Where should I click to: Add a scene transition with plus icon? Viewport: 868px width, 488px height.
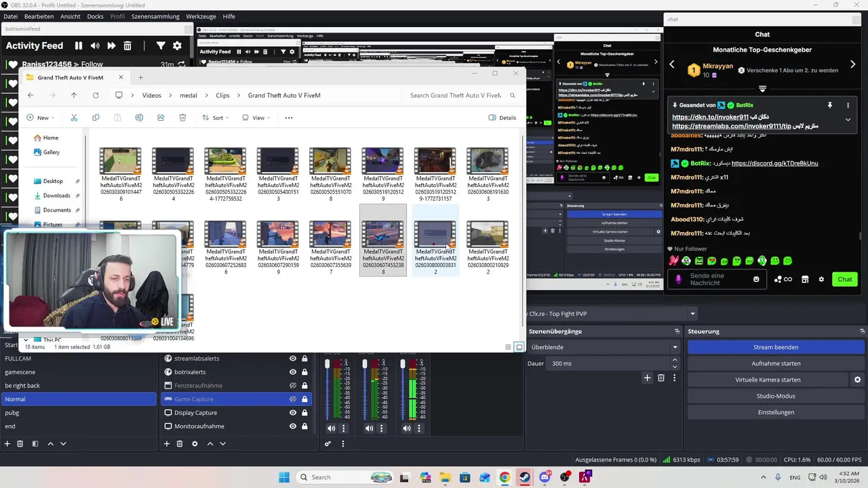pos(647,378)
